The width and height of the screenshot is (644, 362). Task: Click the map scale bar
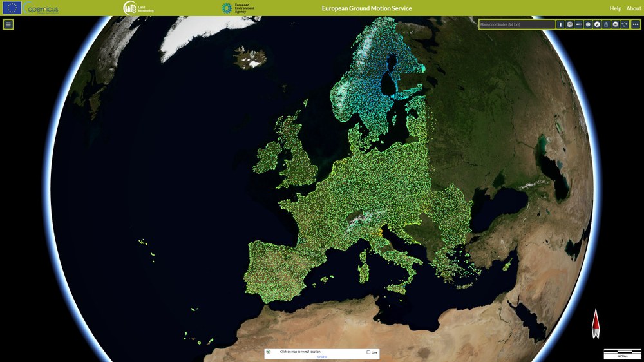pos(623,354)
